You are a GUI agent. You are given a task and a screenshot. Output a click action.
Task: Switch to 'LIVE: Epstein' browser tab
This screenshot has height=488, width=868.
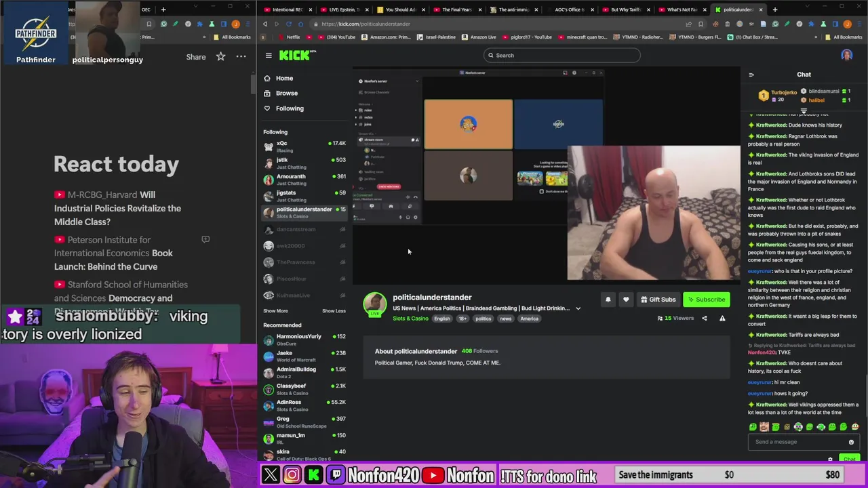tap(343, 9)
